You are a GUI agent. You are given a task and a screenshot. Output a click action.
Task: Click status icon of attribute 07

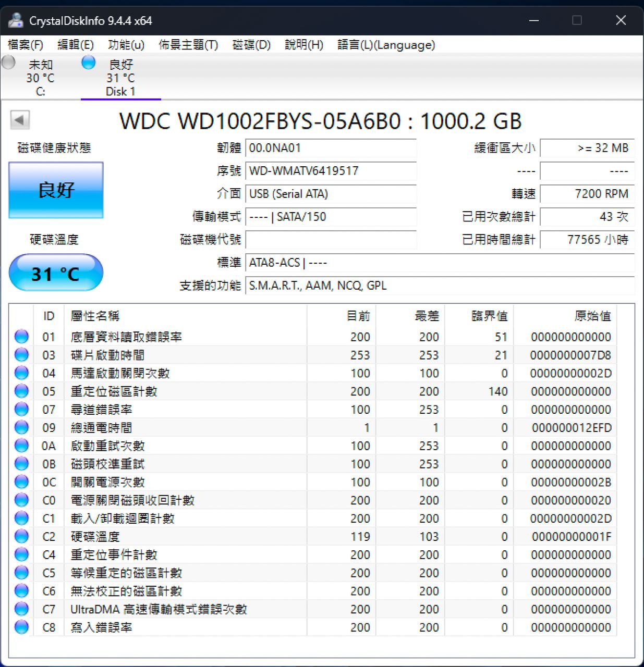point(21,409)
